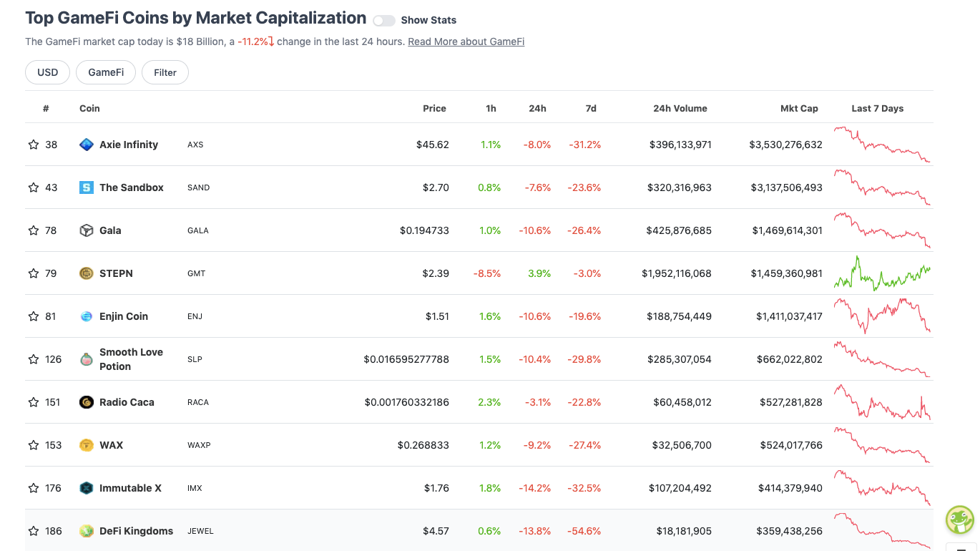Click the SLP price $0.016595277788
This screenshot has width=980, height=551.
pyautogui.click(x=406, y=359)
